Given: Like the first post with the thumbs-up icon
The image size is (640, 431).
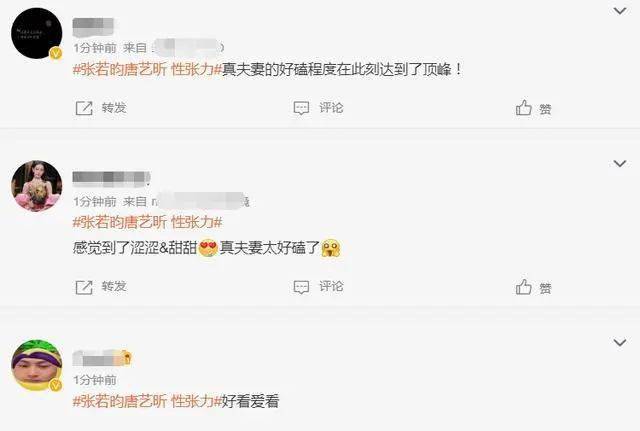Looking at the screenshot, I should coord(524,108).
